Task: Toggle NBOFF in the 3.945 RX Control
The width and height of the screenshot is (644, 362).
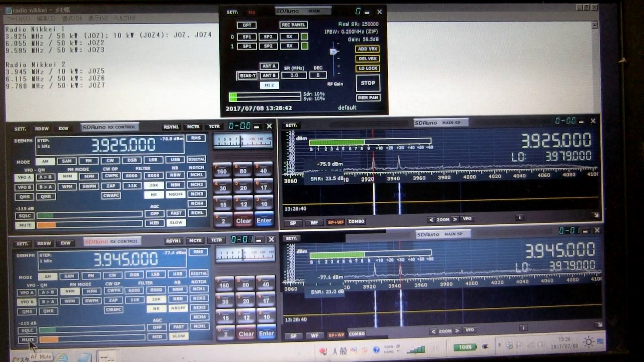Action: click(x=178, y=308)
